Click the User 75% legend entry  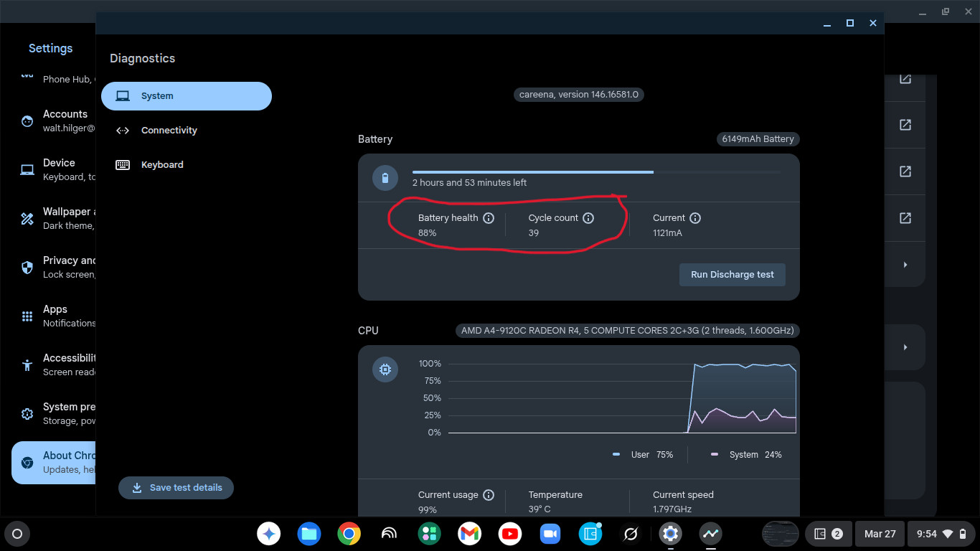point(643,455)
